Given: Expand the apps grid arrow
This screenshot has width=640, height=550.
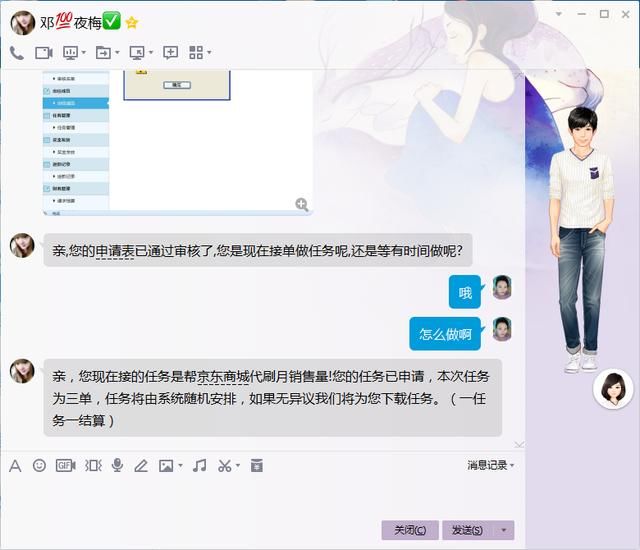Looking at the screenshot, I should pyautogui.click(x=209, y=53).
